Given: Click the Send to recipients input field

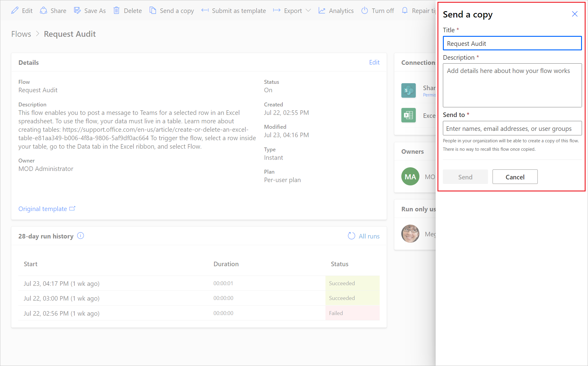Looking at the screenshot, I should click(x=512, y=128).
